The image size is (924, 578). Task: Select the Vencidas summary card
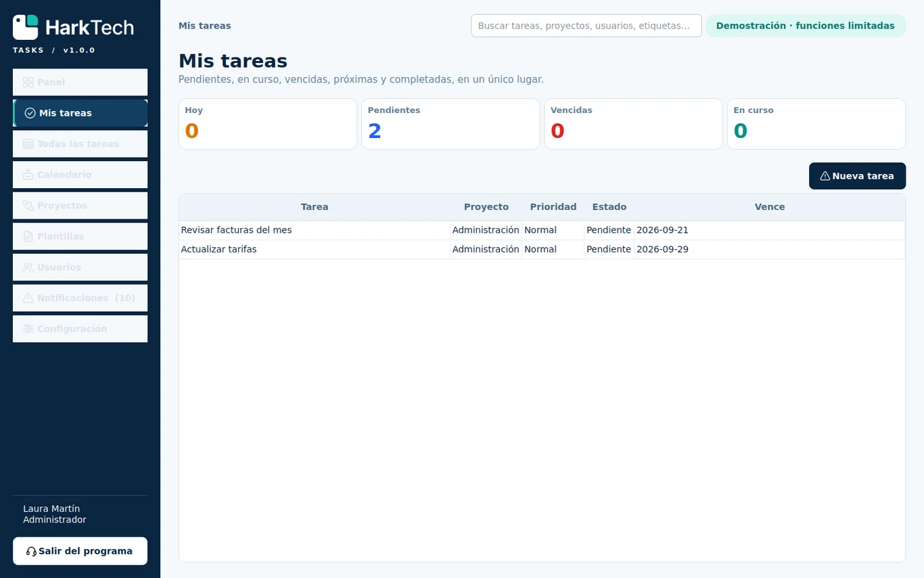[x=633, y=124]
